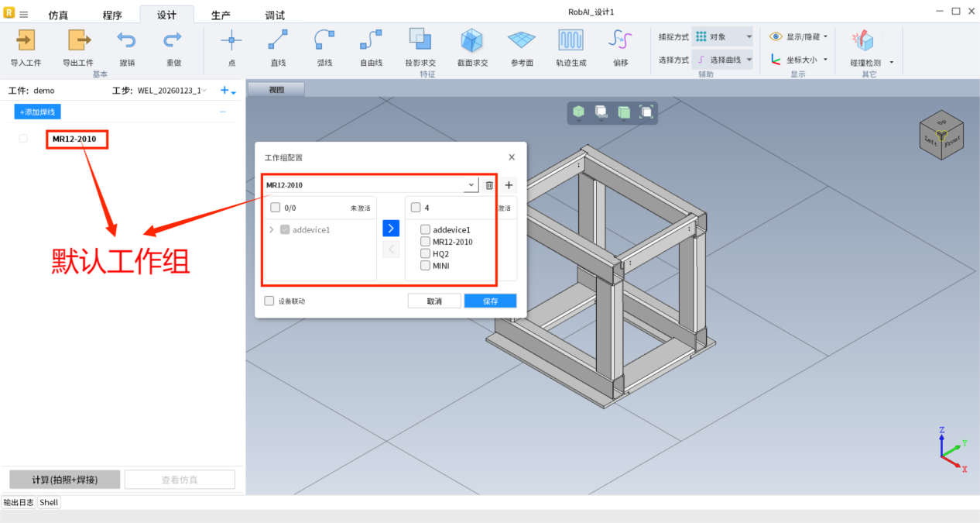Click the 导入工件 import workpiece icon
Screen dimensions: 980x523
[26, 40]
